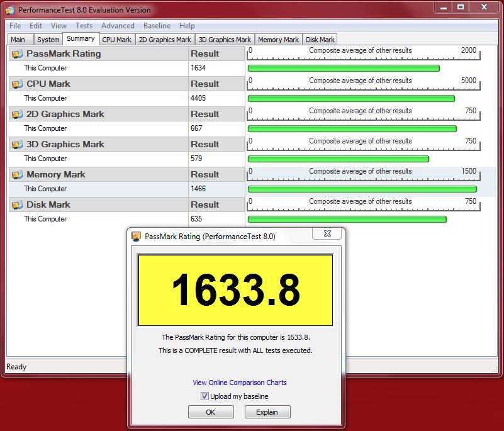Select the 3D Graphics Mark result 579
The image size is (504, 431).
click(x=196, y=159)
